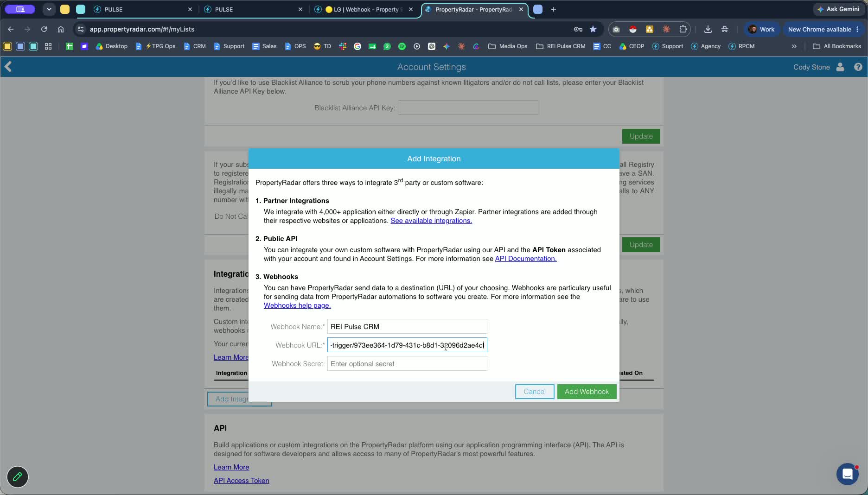Image resolution: width=868 pixels, height=495 pixels.
Task: Bookmark this page with the star icon
Action: click(x=593, y=29)
